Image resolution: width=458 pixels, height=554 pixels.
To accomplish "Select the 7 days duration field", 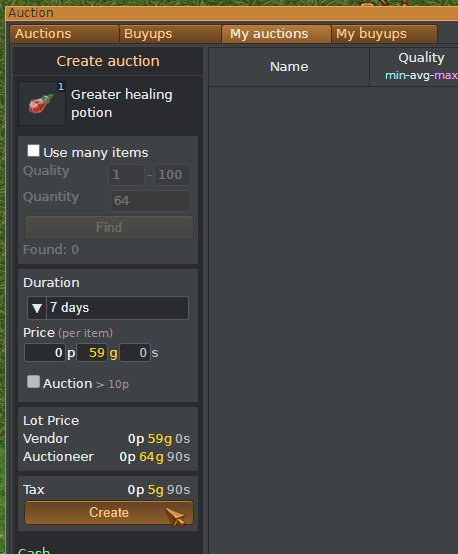I will [117, 308].
